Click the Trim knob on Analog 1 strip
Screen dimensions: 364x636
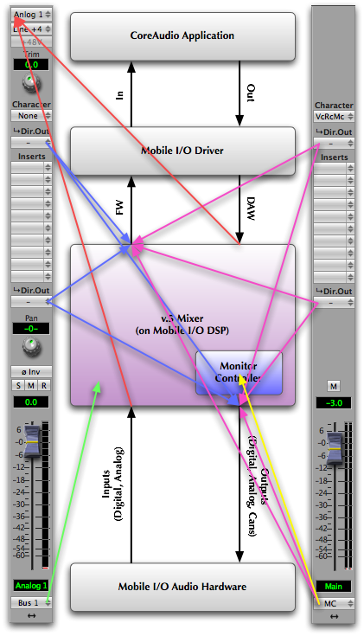click(x=31, y=82)
